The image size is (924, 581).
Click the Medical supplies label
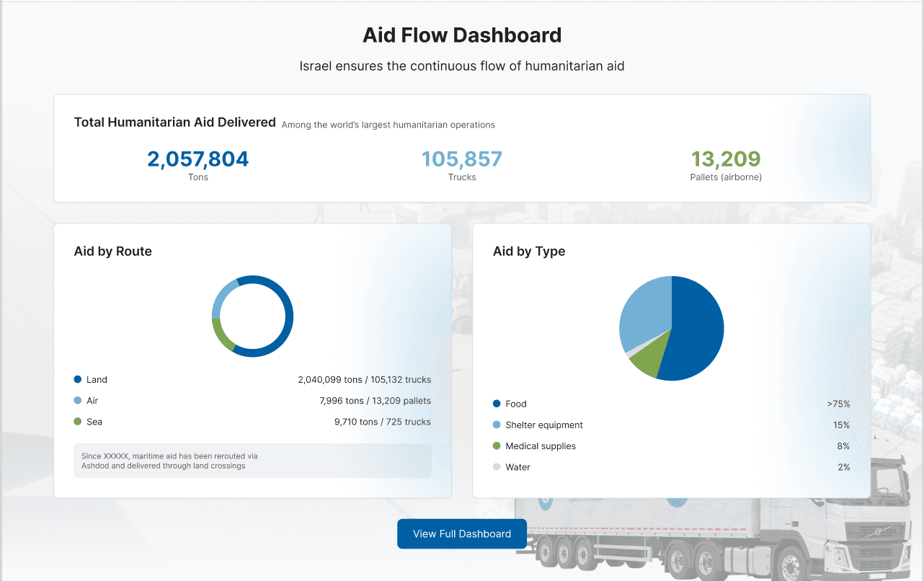(x=541, y=446)
